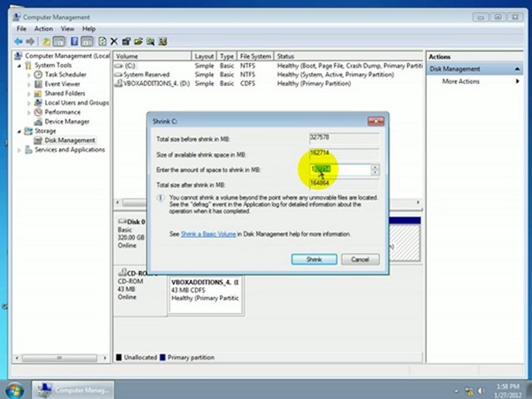Select Shared Folders in the tree
Image resolution: width=532 pixels, height=399 pixels.
point(65,93)
